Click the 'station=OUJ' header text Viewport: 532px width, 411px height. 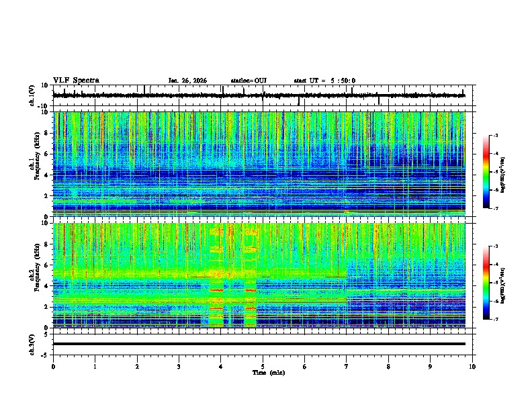(249, 81)
